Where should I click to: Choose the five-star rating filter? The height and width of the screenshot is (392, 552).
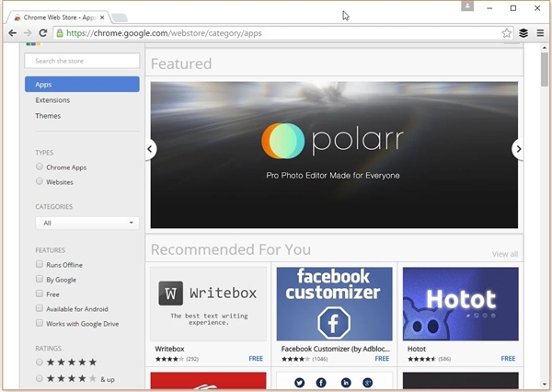pos(39,363)
